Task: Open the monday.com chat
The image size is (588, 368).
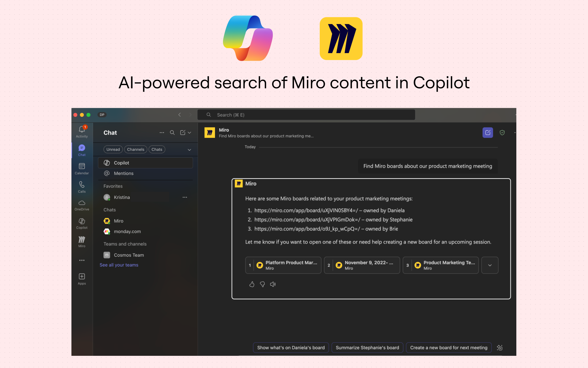Action: coord(145,231)
